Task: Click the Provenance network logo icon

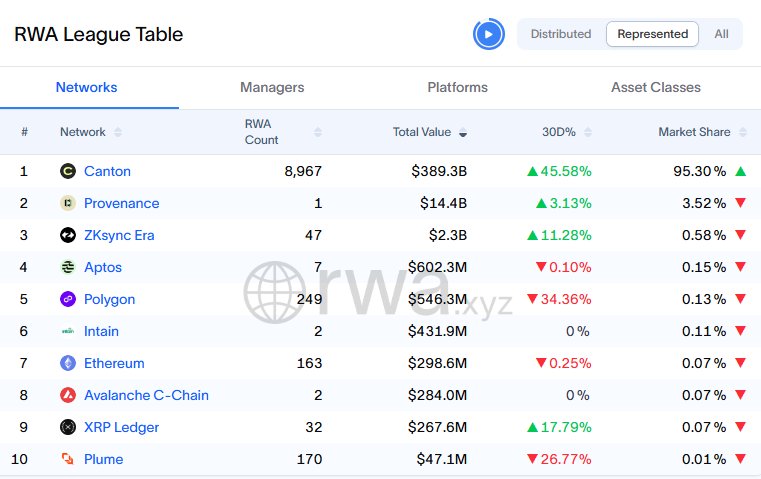Action: 68,203
